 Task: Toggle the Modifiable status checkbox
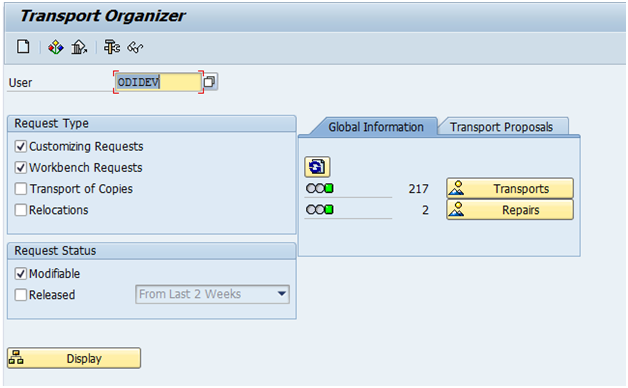tap(21, 274)
